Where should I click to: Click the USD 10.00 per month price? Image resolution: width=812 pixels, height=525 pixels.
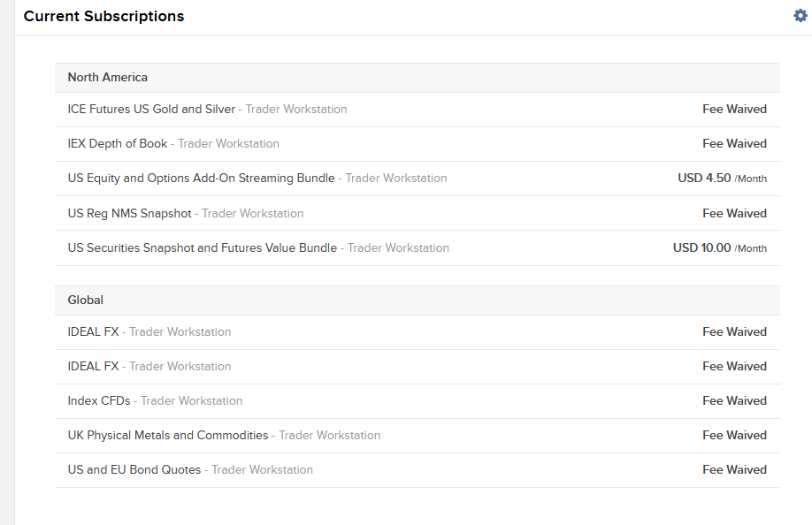pyautogui.click(x=720, y=248)
